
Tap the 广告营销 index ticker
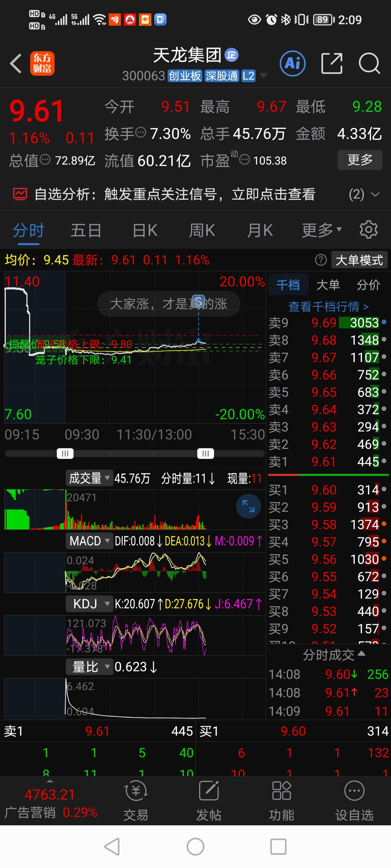coord(51,803)
